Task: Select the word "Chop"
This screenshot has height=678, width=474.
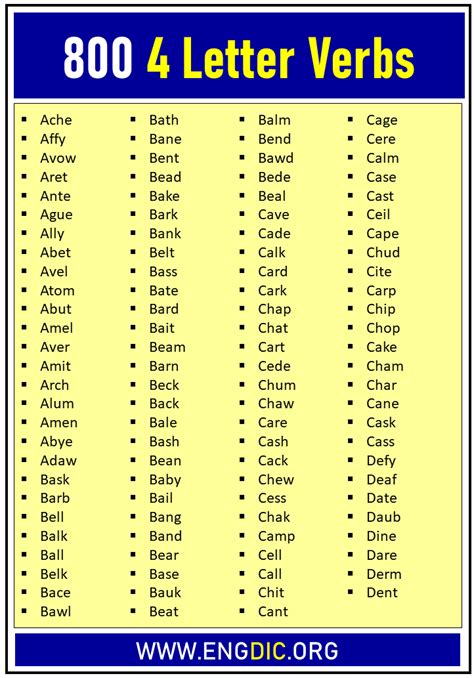Action: (x=383, y=329)
